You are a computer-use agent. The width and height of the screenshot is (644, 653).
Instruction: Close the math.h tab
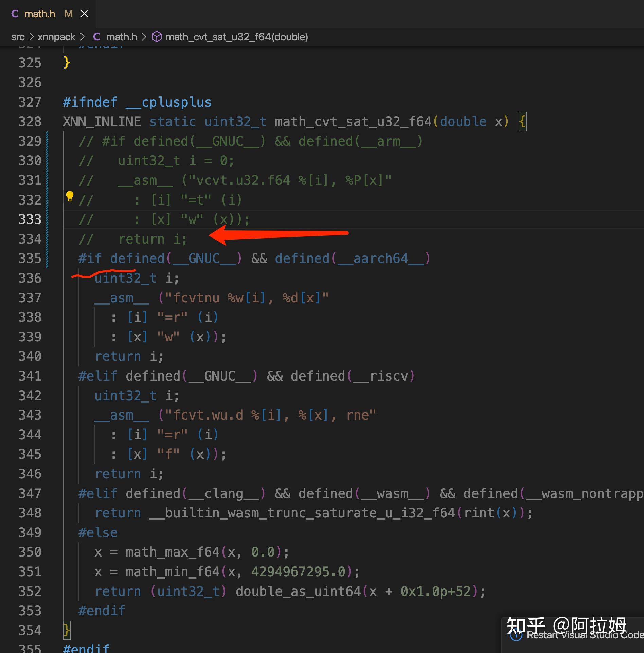tap(84, 14)
